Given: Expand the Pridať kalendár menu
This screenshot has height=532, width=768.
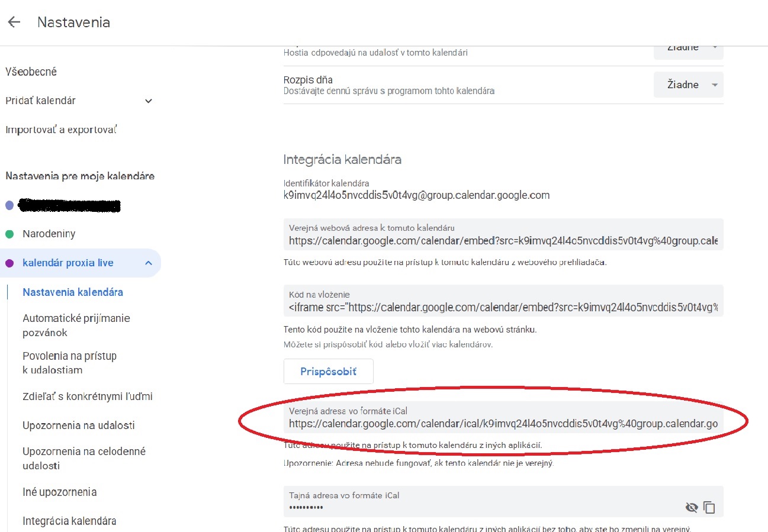Looking at the screenshot, I should [x=149, y=101].
